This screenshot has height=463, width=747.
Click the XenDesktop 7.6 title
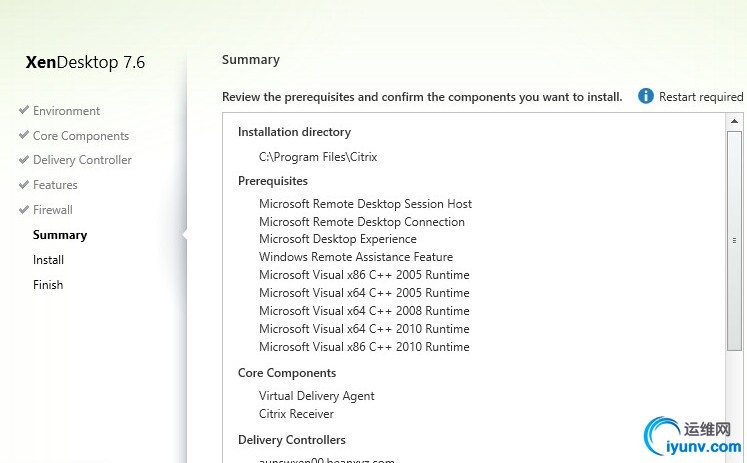(x=85, y=62)
